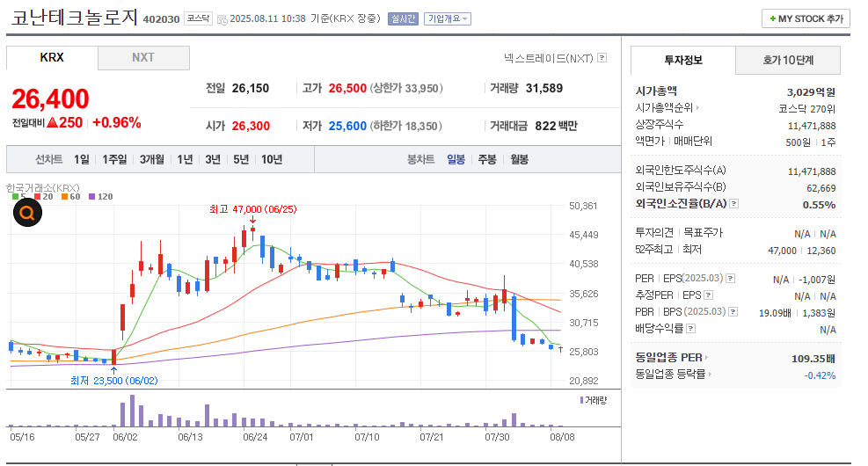Click the 고가 value 26,500
The width and height of the screenshot is (868, 466).
pyautogui.click(x=347, y=89)
